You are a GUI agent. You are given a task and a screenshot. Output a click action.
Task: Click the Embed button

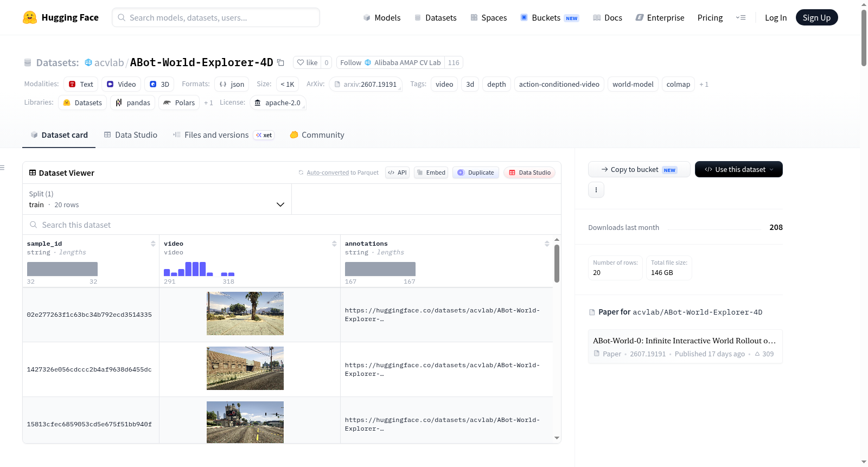431,172
